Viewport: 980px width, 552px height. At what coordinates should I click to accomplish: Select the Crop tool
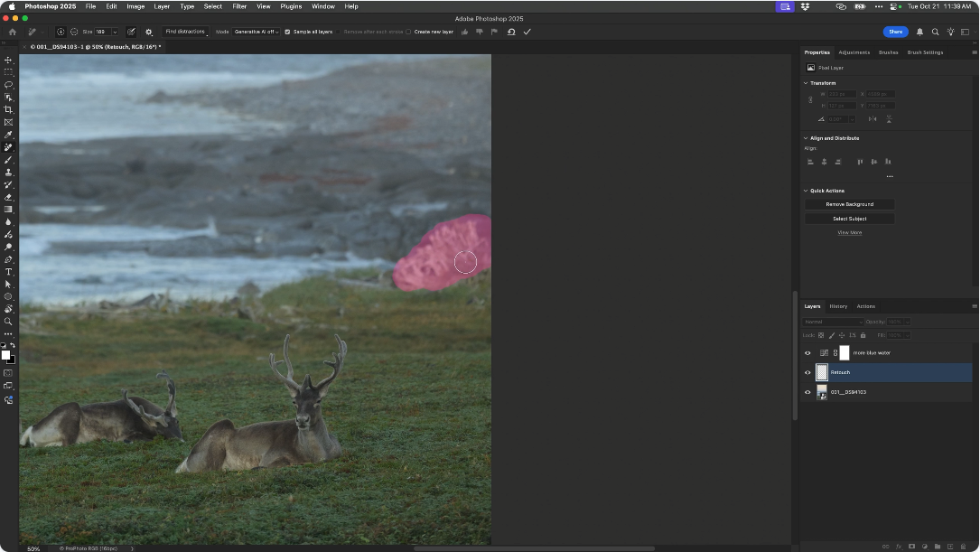[9, 109]
